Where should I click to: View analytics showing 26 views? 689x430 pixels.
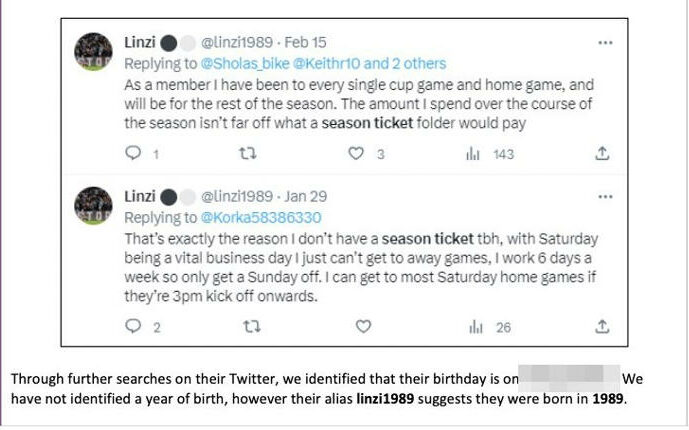tap(474, 326)
